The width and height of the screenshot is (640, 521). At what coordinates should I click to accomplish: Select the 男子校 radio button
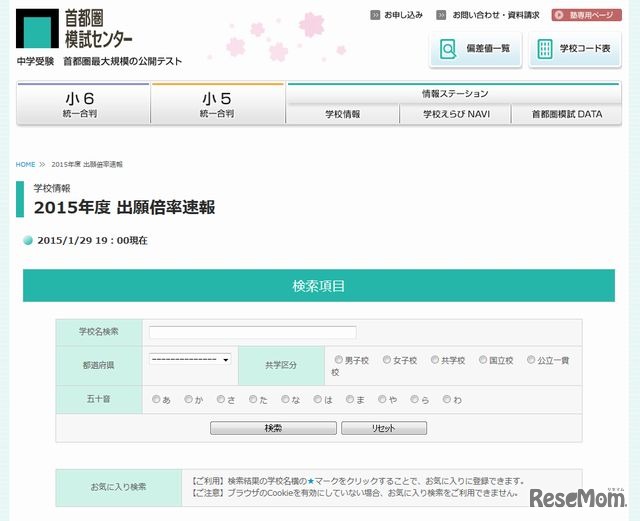[x=338, y=360]
